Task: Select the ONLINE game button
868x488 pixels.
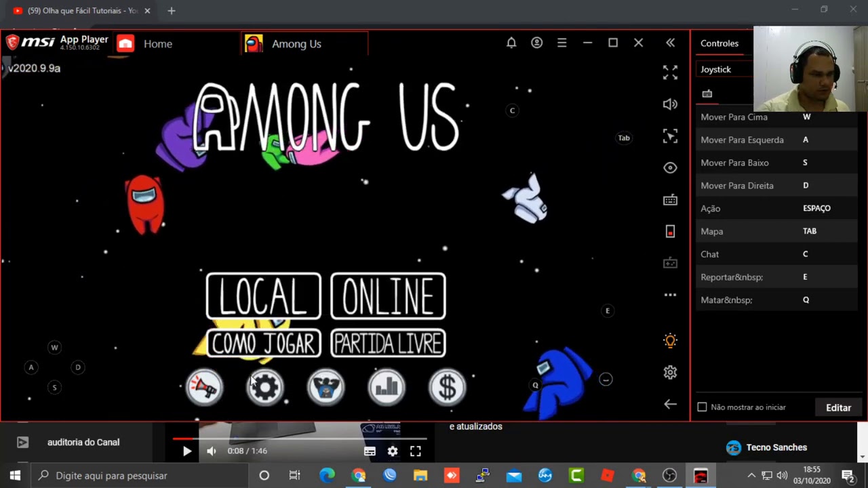Action: [388, 296]
